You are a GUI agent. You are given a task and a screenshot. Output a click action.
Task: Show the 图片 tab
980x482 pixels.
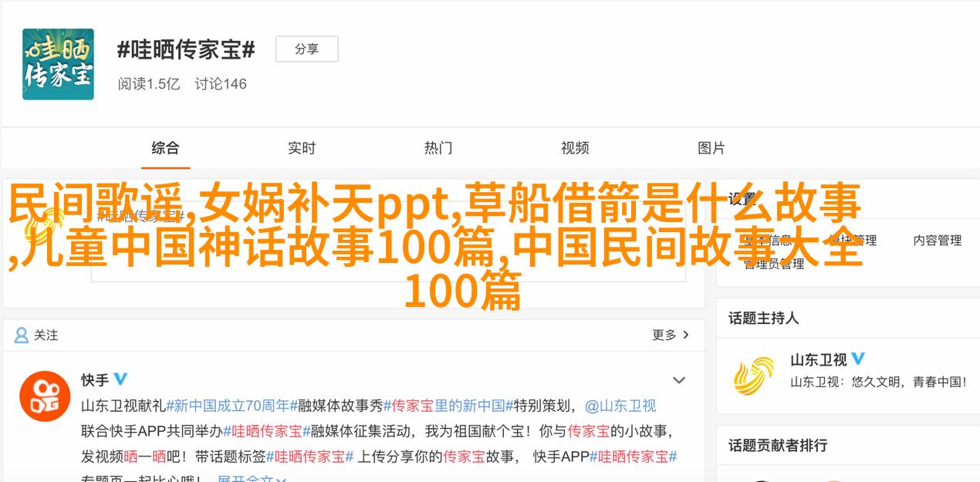(711, 148)
